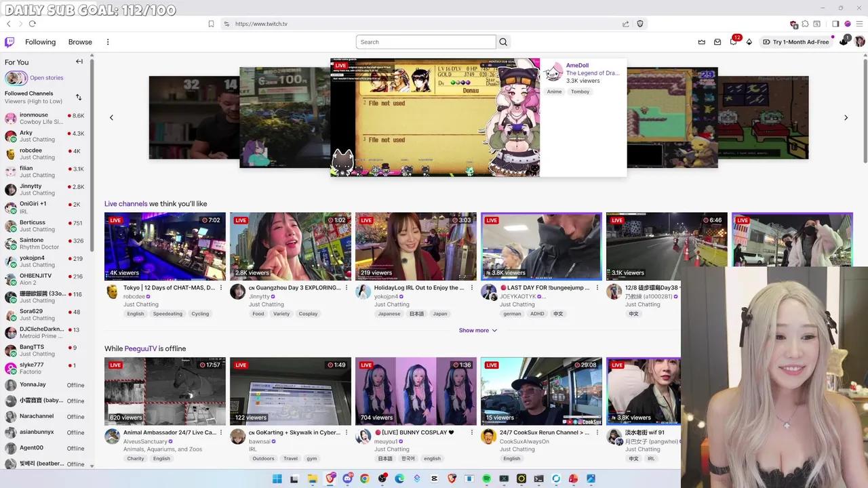The width and height of the screenshot is (868, 488).
Task: Click the Prime crown icon
Action: [701, 41]
